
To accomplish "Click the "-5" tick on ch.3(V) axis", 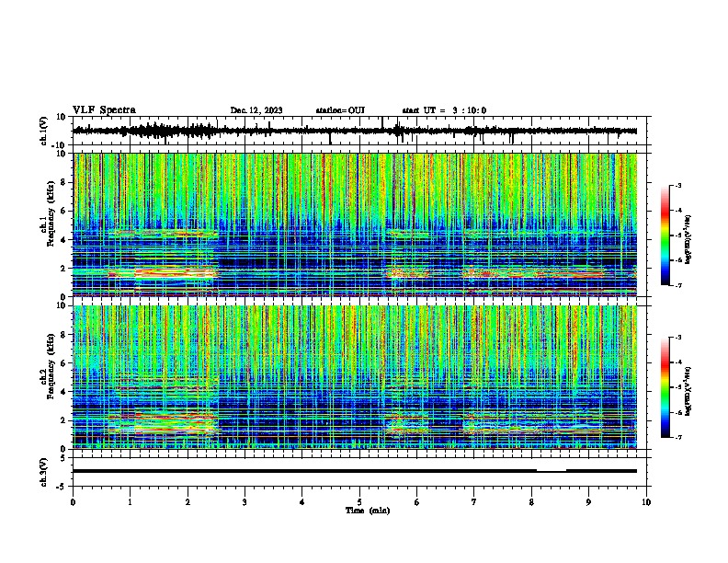I will click(x=62, y=487).
